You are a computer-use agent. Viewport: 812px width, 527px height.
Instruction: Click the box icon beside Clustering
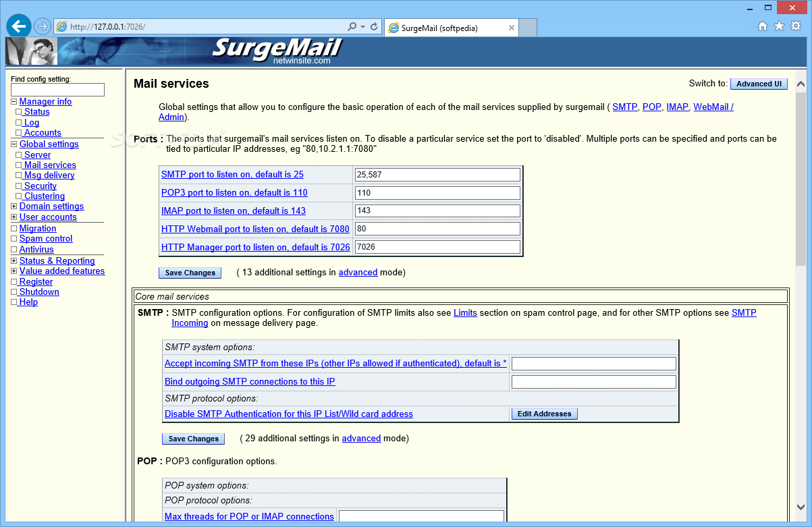point(19,196)
